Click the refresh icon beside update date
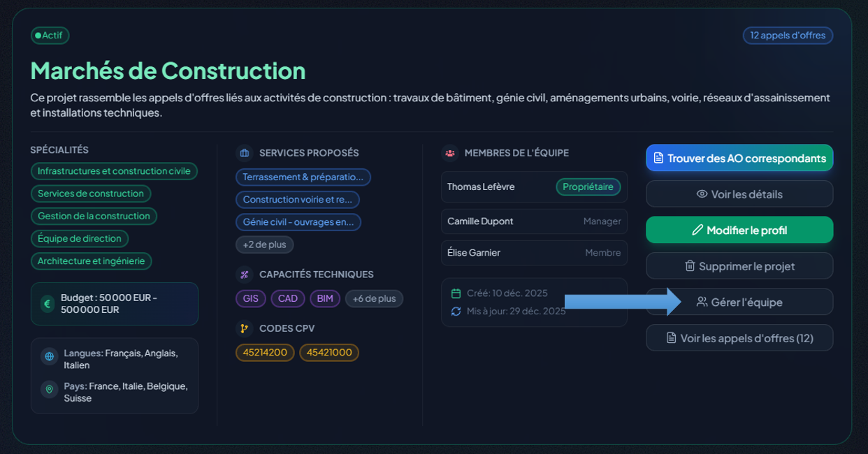The image size is (868, 454). 456,312
